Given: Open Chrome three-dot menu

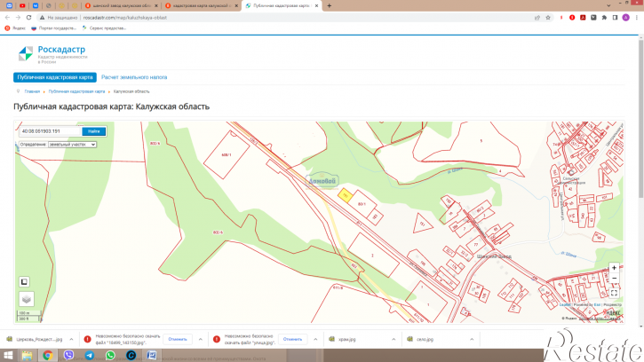Looking at the screenshot, I should coord(637,18).
